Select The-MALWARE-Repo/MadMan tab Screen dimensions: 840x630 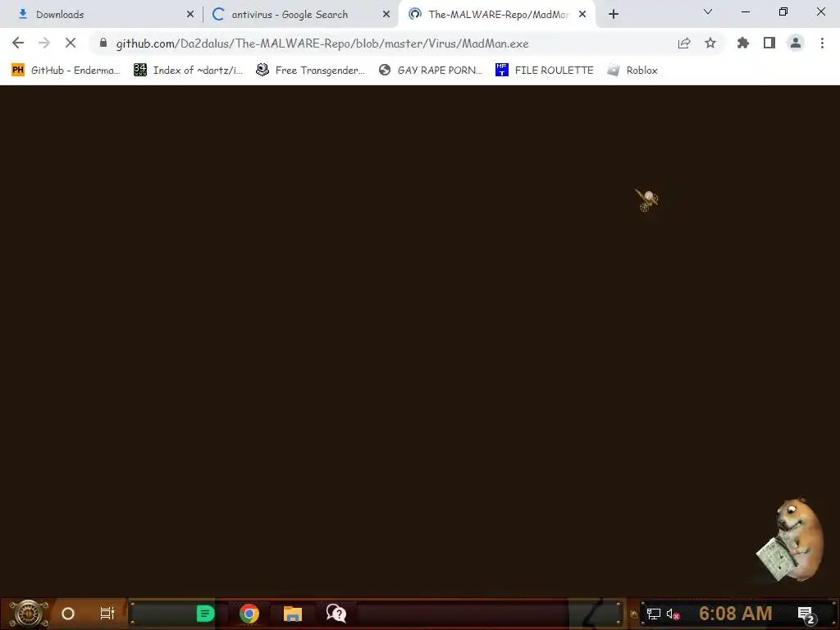[x=497, y=14]
